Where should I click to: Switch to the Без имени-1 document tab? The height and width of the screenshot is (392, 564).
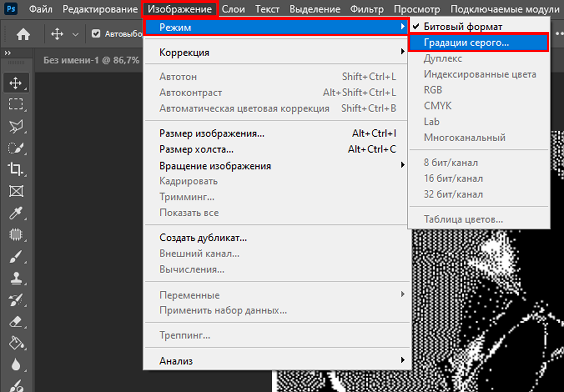tap(91, 60)
